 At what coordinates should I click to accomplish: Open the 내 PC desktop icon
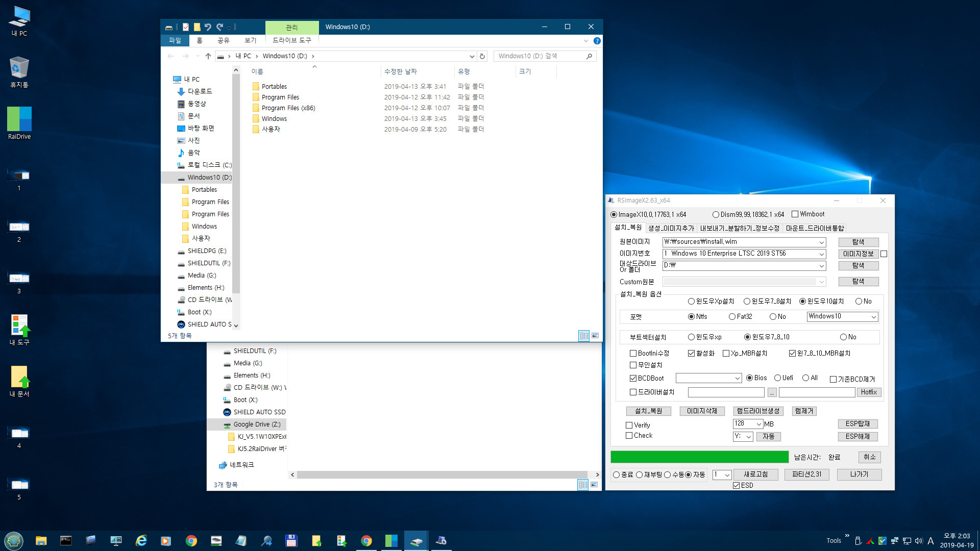pos(19,21)
